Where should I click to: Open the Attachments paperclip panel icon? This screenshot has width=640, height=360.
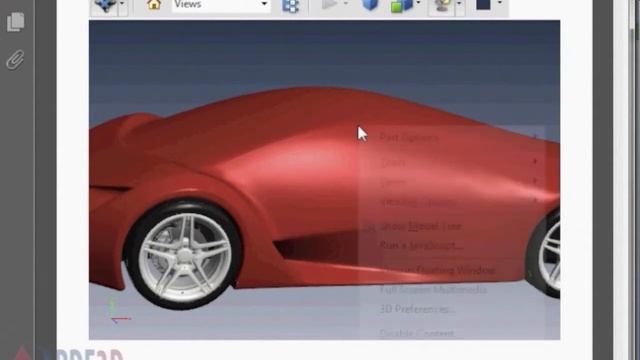tap(16, 60)
